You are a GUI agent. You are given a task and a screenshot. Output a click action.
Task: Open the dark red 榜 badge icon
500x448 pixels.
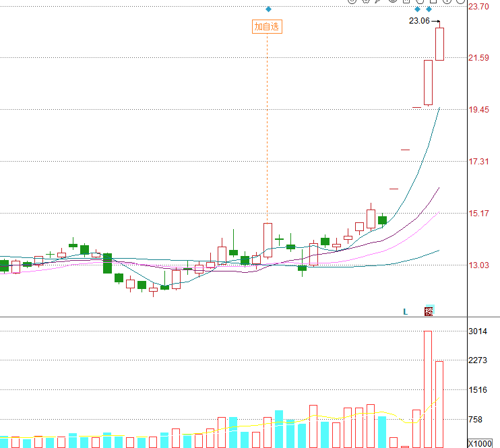pos(429,311)
